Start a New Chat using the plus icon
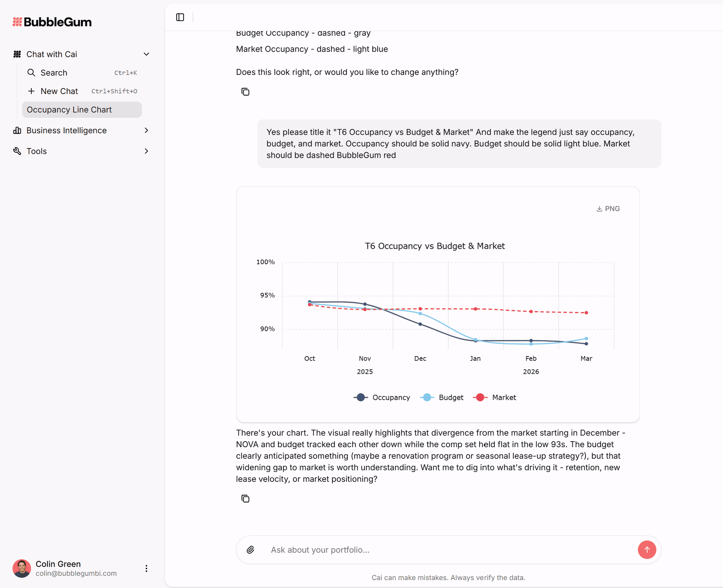Viewport: 723px width, 588px height. click(31, 91)
